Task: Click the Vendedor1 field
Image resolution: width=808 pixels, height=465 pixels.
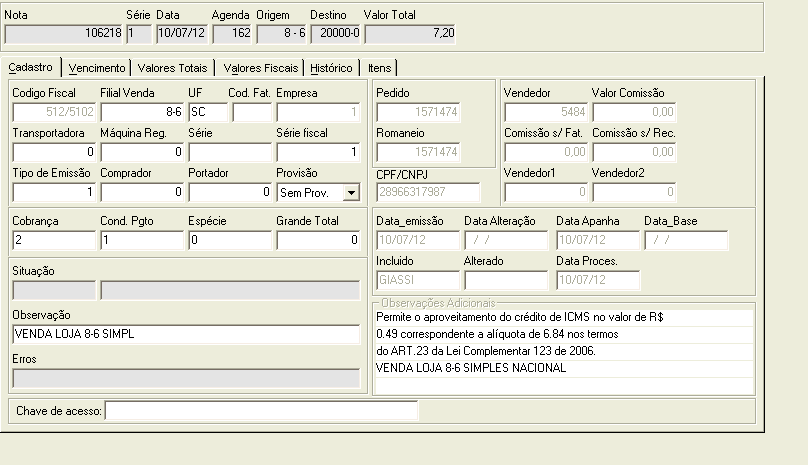Action: [x=546, y=192]
